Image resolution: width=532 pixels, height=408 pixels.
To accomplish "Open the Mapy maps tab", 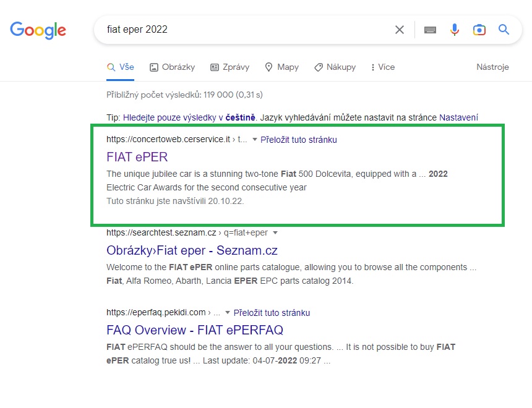I will 281,67.
